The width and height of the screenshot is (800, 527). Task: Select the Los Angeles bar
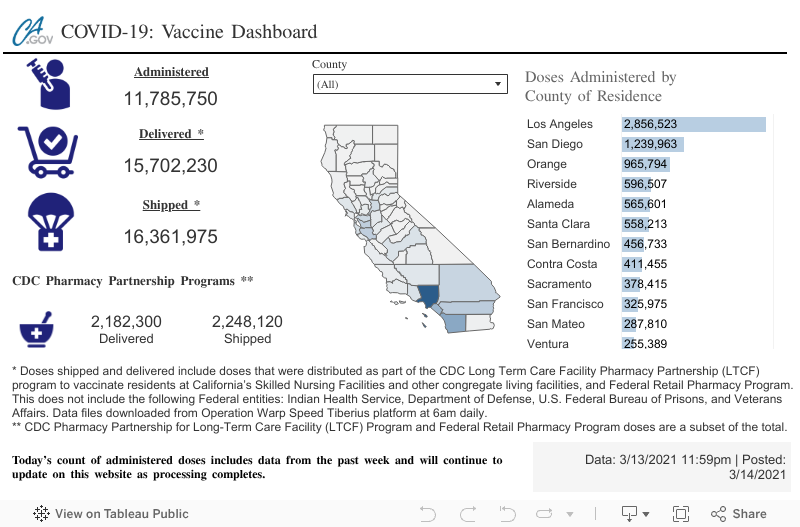click(693, 124)
